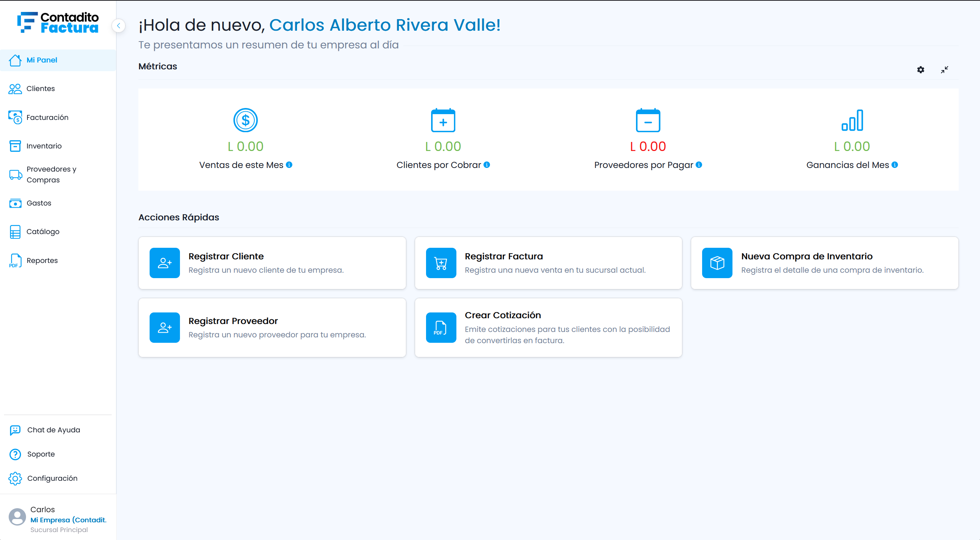Collapse the Métricas panel with the arrows icon

pyautogui.click(x=944, y=70)
